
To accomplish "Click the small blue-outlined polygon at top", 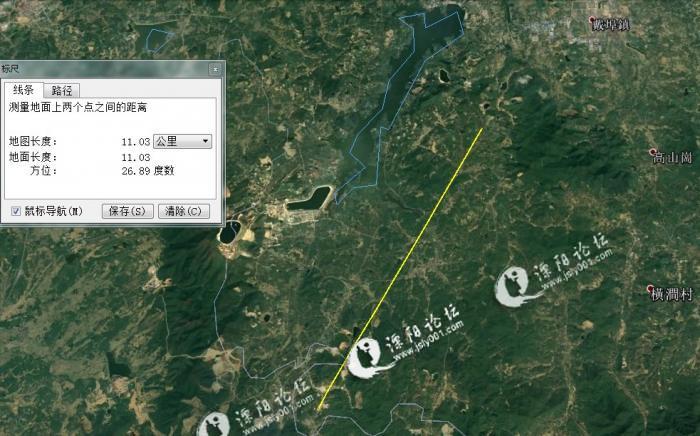I will click(x=158, y=40).
